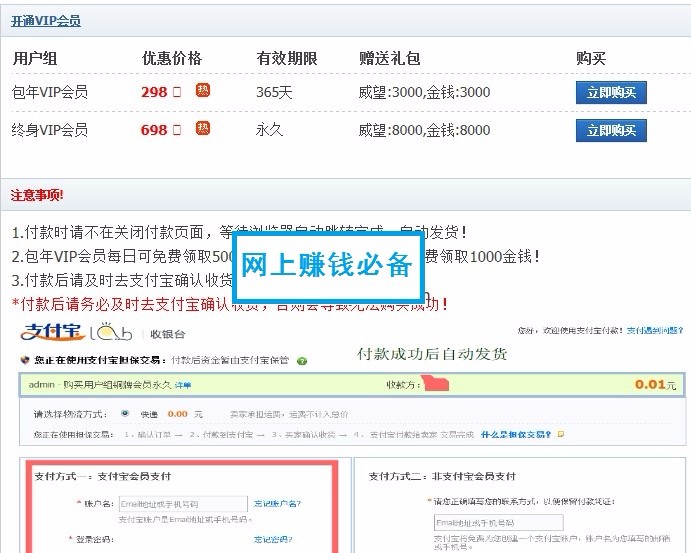This screenshot has width=691, height=553.
Task: Click the 有效期限 column header
Action: 287,58
